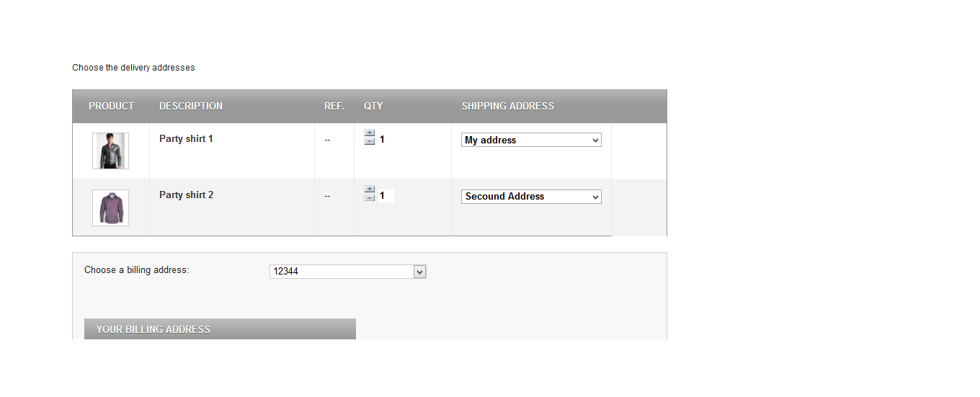Image resolution: width=980 pixels, height=397 pixels.
Task: Click the YOUR BILLING ADDRESS heading
Action: (153, 329)
